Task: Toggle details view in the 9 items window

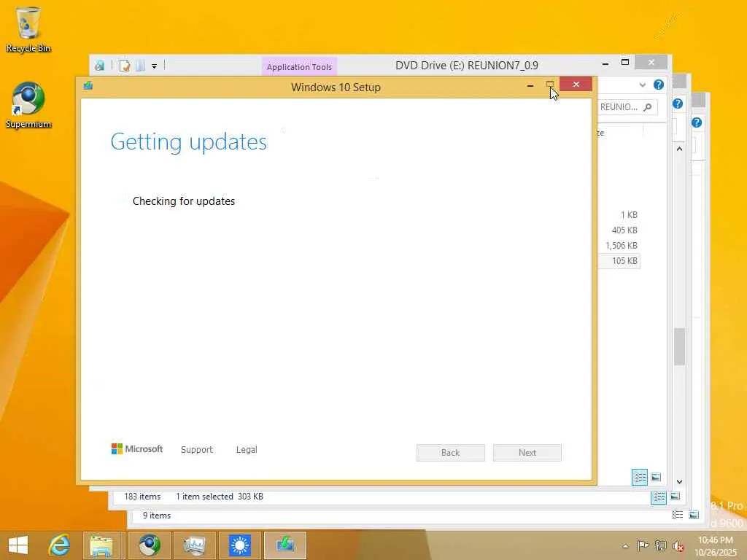Action: pos(677,515)
